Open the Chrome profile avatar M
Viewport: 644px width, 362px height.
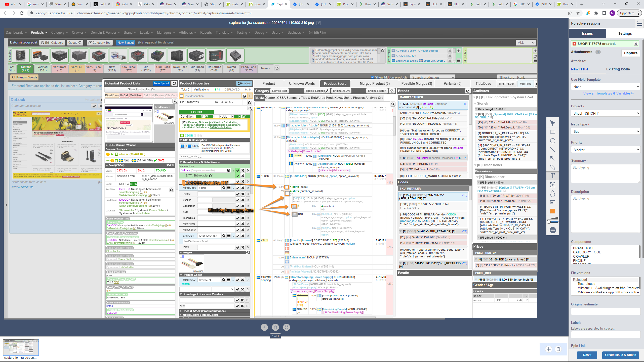point(612,13)
